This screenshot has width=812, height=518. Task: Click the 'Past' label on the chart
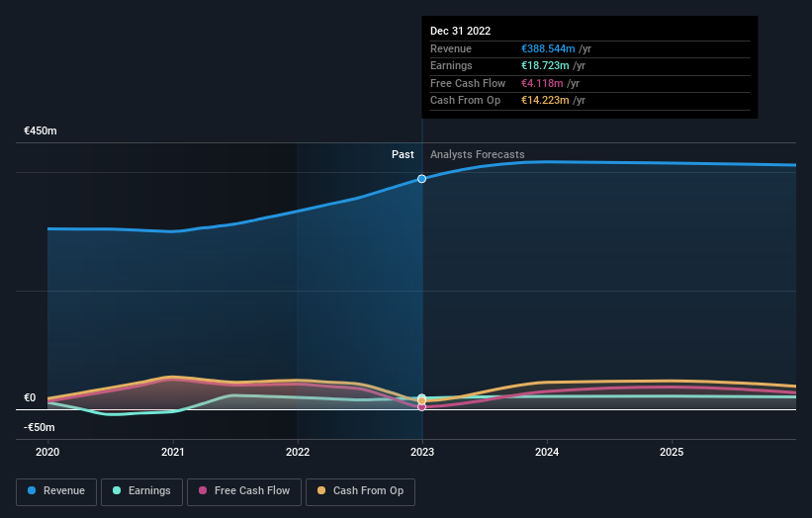403,155
